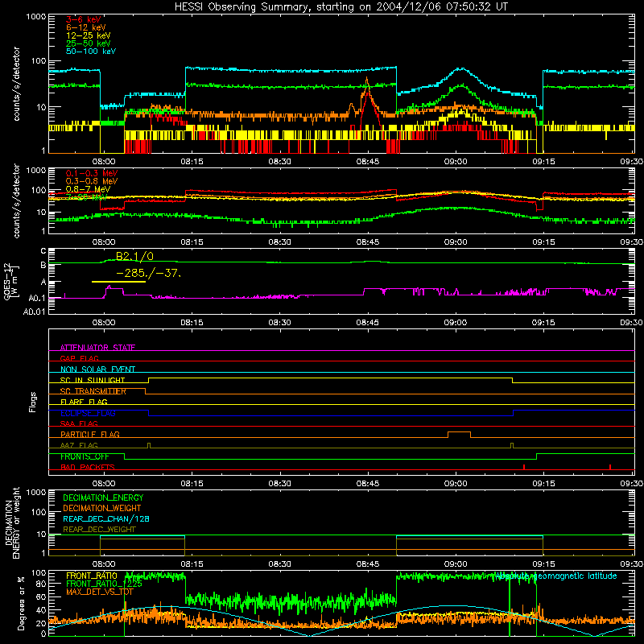Screen dimensions: 644x644
Task: Click the MAX_DET_VS_TOT legend label
Action: 100,592
